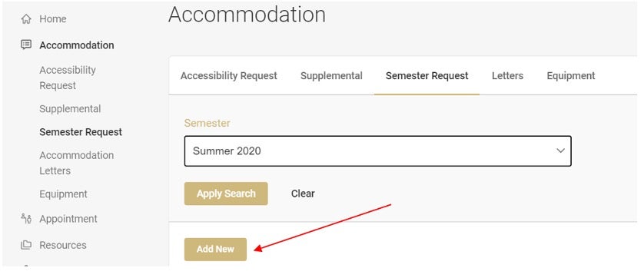
Task: Open Appointment in the sidebar
Action: pyautogui.click(x=68, y=219)
